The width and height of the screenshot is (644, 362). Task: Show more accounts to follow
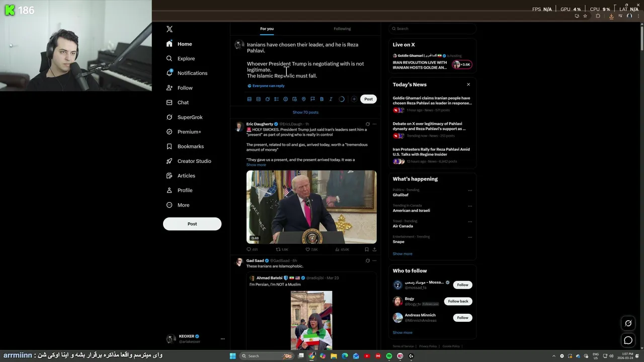pyautogui.click(x=403, y=332)
